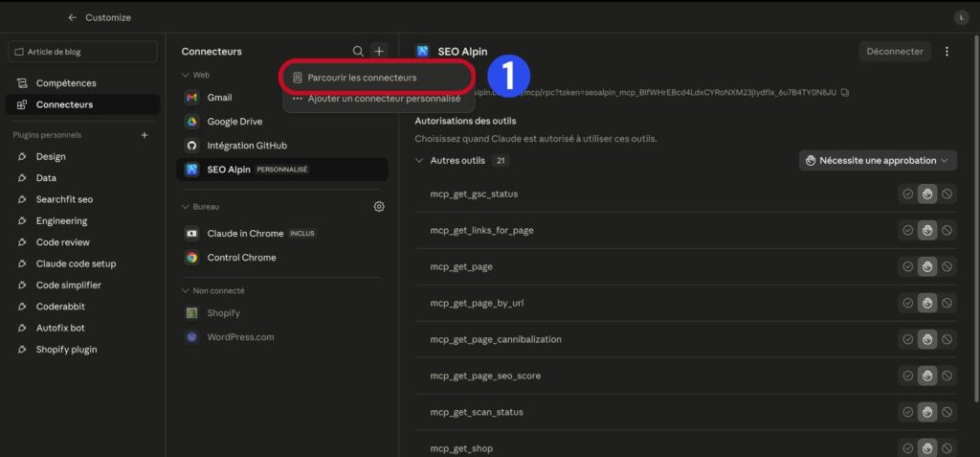
Task: Block the mcp_get_page tool
Action: pyautogui.click(x=947, y=266)
